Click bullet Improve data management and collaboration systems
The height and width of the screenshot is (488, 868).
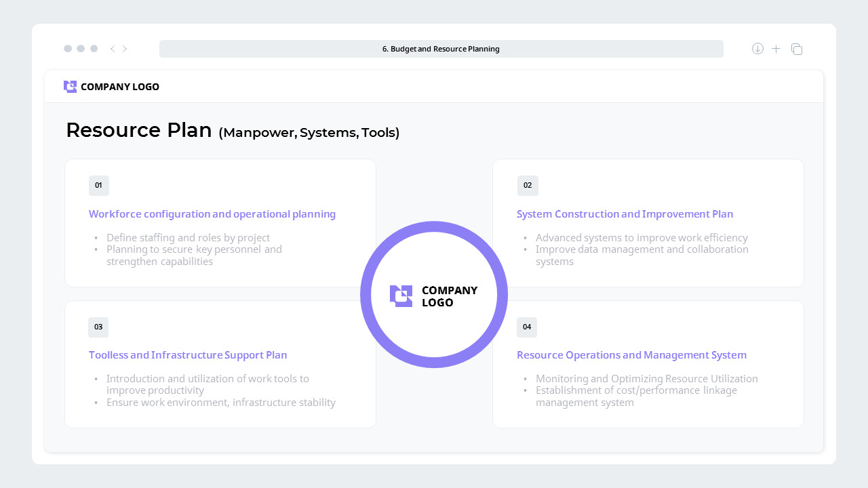[642, 256]
